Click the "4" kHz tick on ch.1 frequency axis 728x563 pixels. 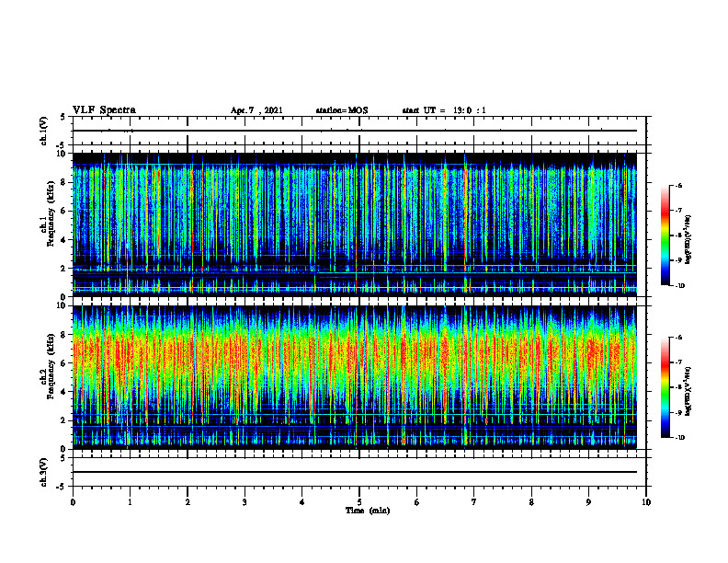click(65, 240)
